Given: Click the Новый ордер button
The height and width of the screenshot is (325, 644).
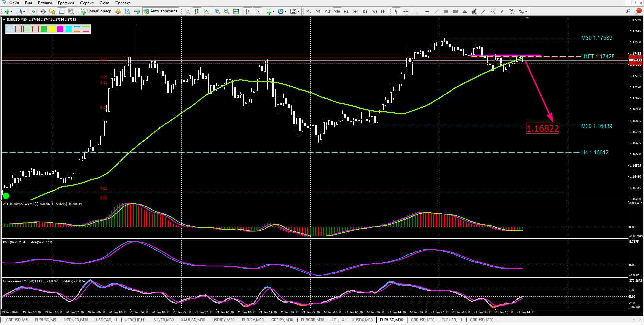Looking at the screenshot, I should pos(96,11).
